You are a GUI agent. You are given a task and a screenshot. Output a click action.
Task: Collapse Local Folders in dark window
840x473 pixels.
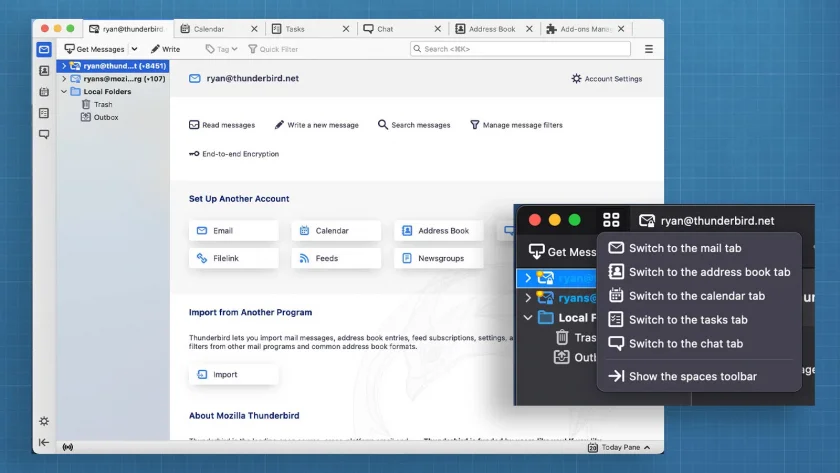pyautogui.click(x=528, y=318)
